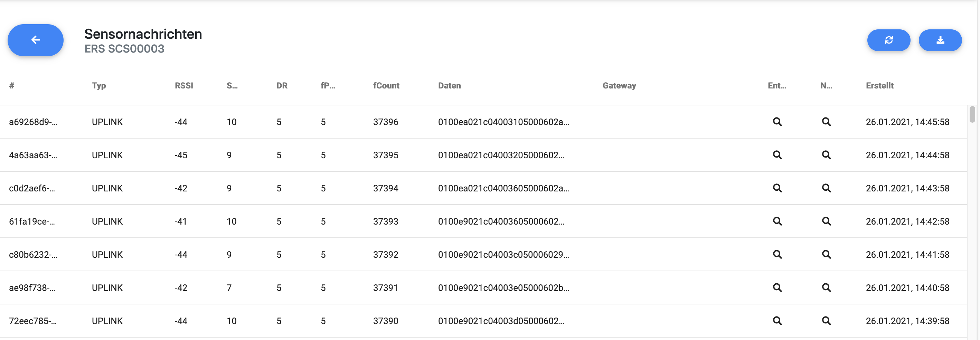Refresh the sensor messages list

888,40
